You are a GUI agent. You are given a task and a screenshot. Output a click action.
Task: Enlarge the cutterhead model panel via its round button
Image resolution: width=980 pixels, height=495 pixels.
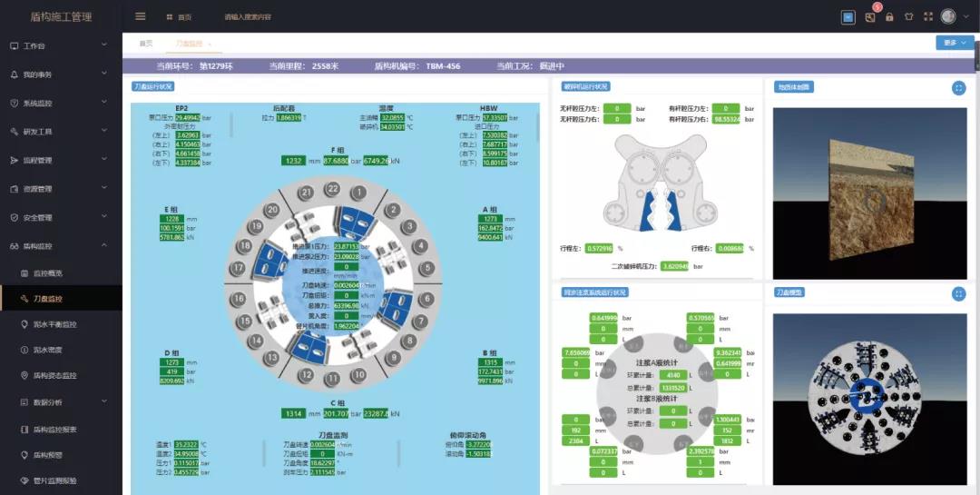[x=959, y=293]
